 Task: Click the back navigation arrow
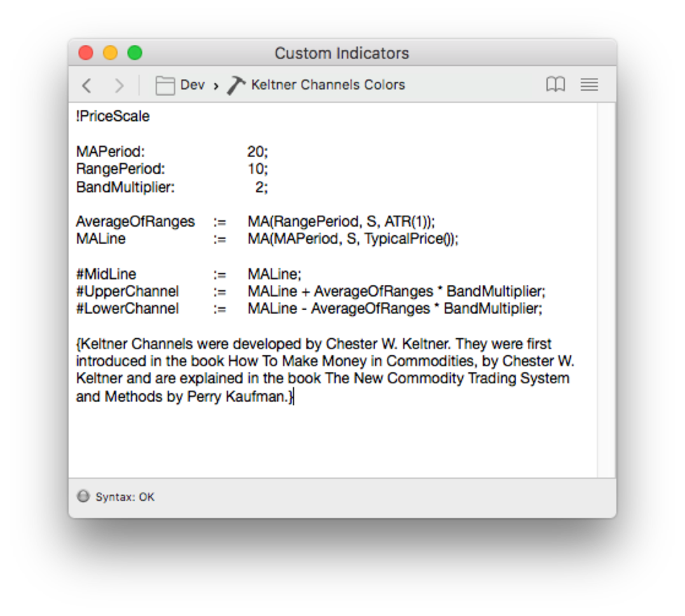pyautogui.click(x=87, y=85)
